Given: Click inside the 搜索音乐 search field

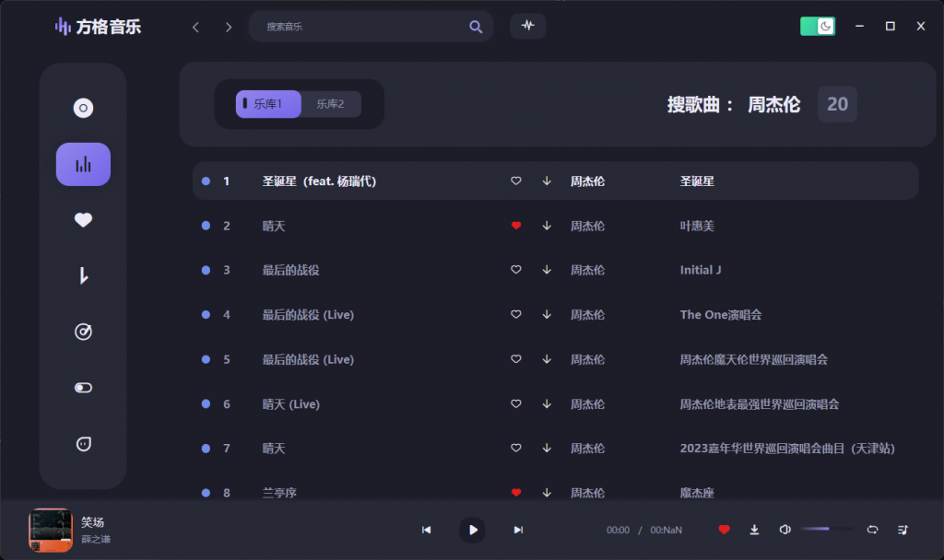Looking at the screenshot, I should 360,27.
